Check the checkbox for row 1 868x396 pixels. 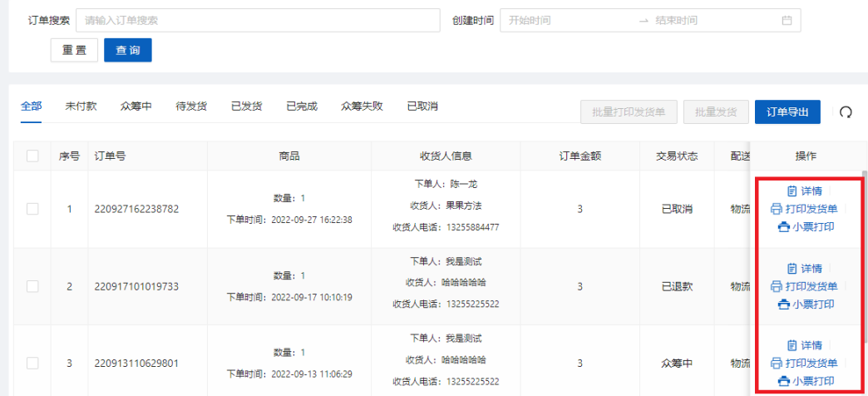click(32, 210)
